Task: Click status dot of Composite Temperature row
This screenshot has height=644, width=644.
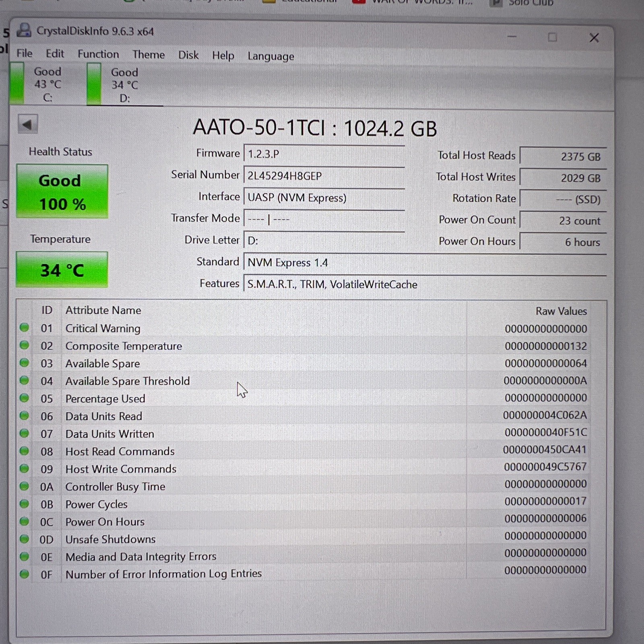Action: click(x=24, y=345)
